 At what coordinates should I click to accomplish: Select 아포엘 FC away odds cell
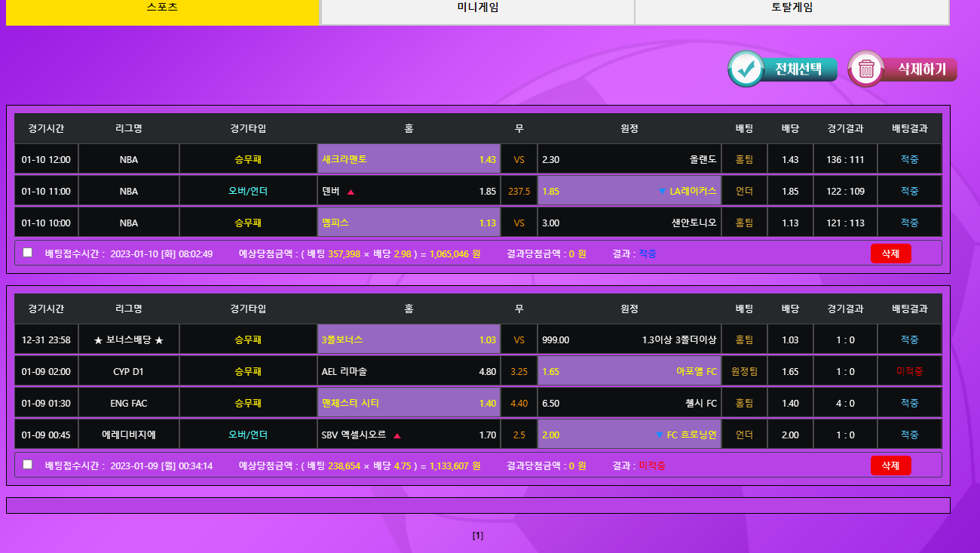click(629, 371)
